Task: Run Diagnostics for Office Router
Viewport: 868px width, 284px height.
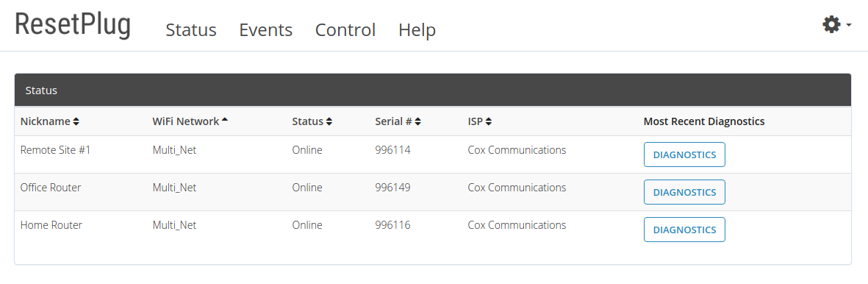Action: coord(684,192)
